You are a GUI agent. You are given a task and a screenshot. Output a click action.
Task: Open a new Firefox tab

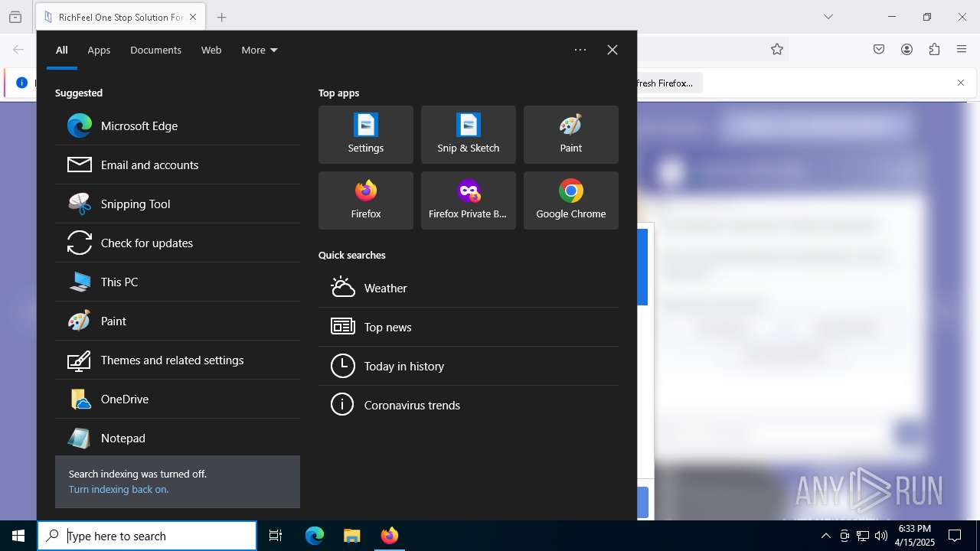pyautogui.click(x=221, y=17)
